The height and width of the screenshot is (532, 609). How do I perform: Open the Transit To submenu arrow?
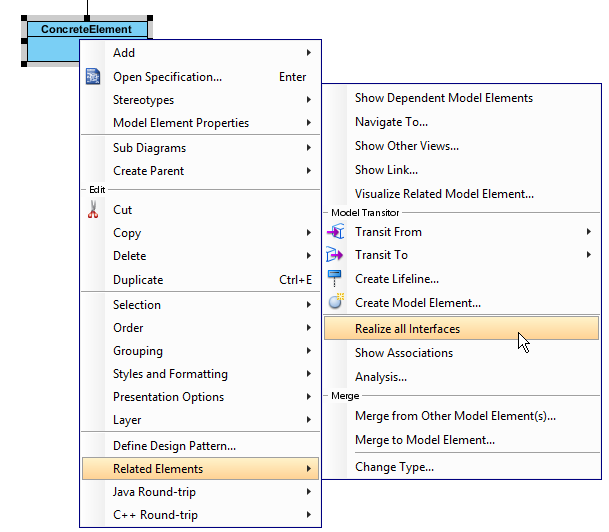[x=589, y=255]
